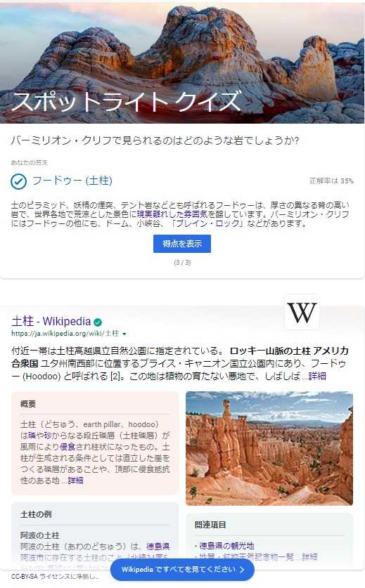Click the 砂 link in overview text
This screenshot has height=588, width=365.
[x=48, y=436]
